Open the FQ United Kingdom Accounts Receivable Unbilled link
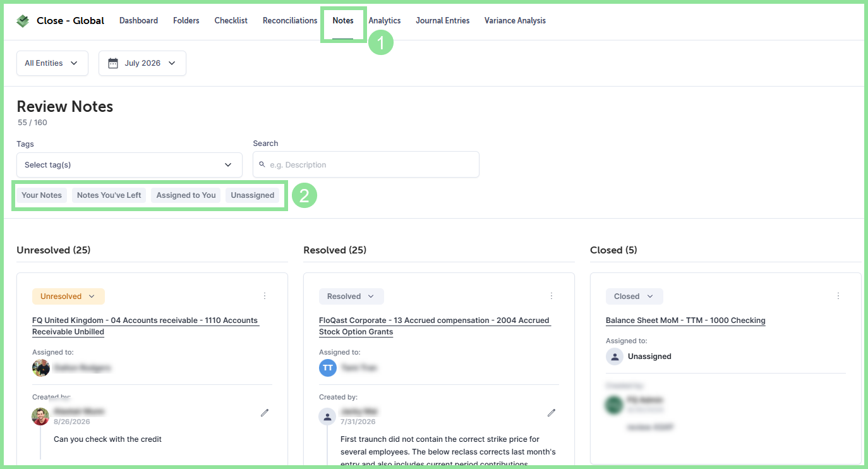Viewport: 868px width, 469px height. click(x=146, y=326)
